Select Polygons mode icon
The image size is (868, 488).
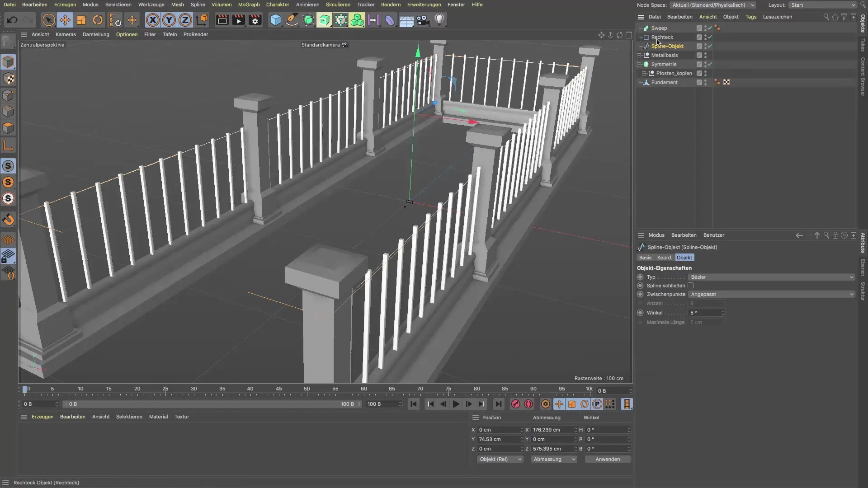pos(8,128)
